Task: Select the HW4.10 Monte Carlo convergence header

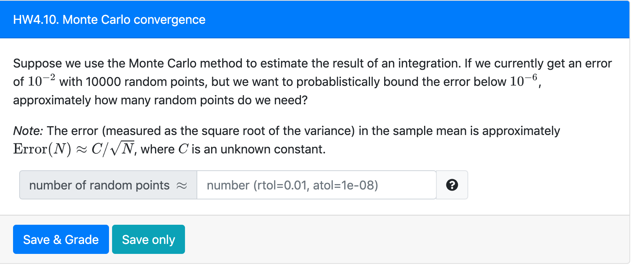Action: click(109, 20)
